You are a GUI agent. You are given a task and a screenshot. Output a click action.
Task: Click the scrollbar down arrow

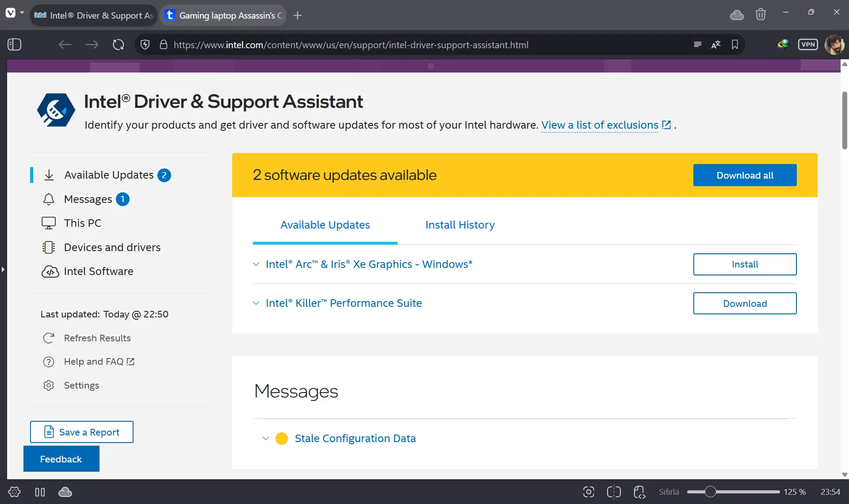845,475
